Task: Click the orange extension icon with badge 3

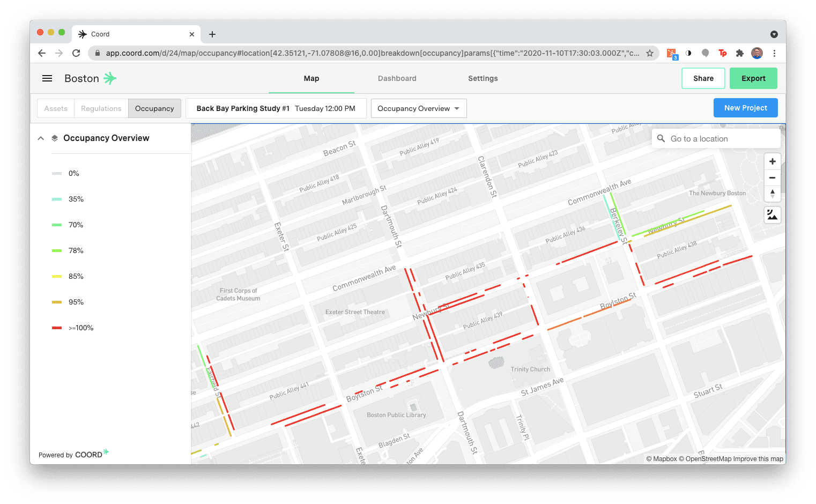Action: [x=672, y=54]
